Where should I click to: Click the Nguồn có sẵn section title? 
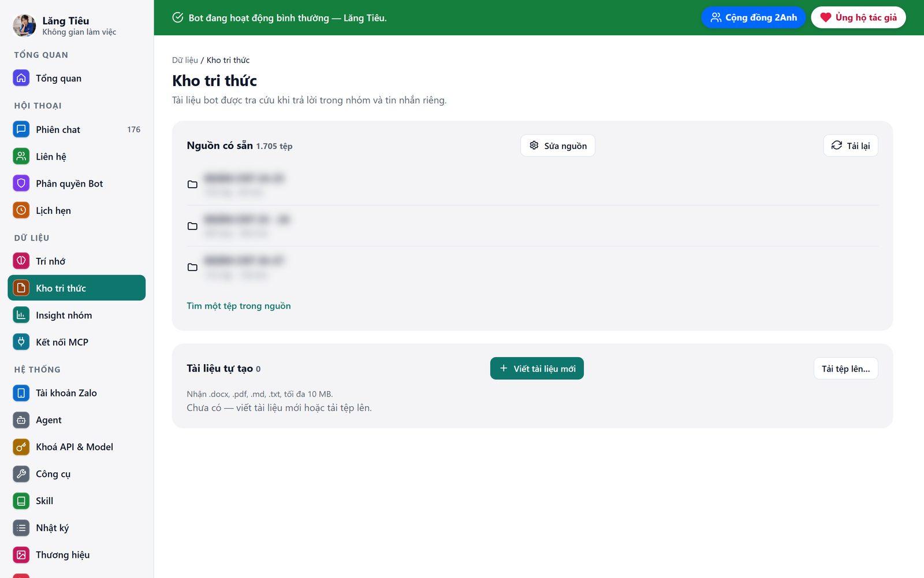(219, 146)
